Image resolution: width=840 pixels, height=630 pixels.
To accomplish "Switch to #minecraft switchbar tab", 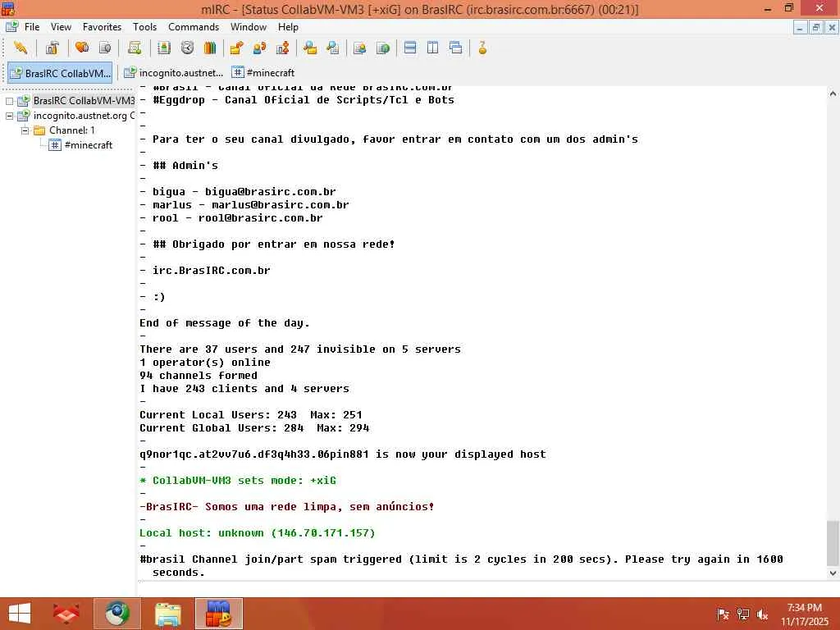I will coord(263,73).
